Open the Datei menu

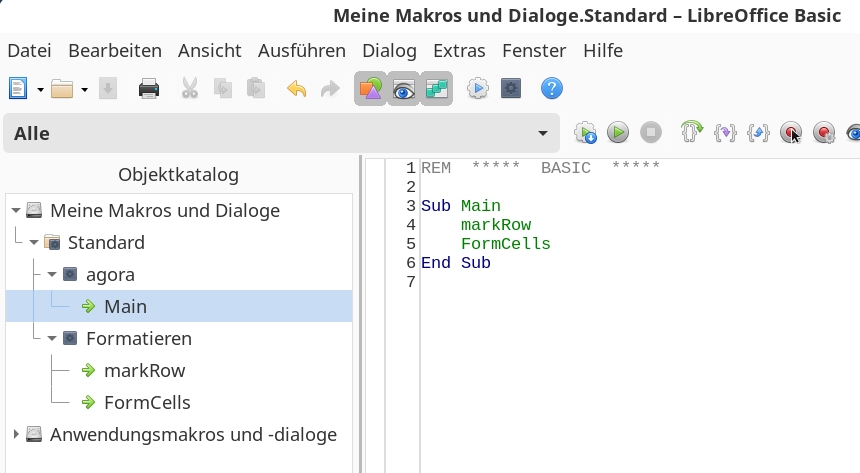(30, 50)
